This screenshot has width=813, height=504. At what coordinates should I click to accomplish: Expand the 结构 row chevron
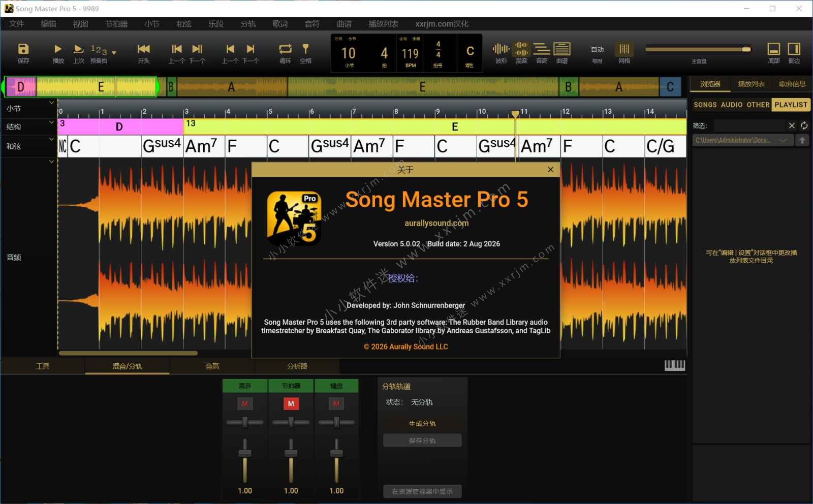click(x=51, y=122)
